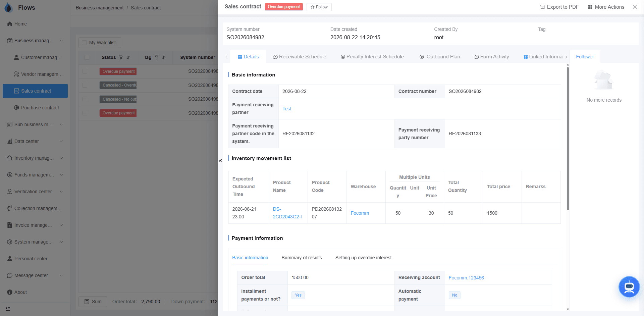644x316 pixels.
Task: Select the Follower tab
Action: (585, 57)
